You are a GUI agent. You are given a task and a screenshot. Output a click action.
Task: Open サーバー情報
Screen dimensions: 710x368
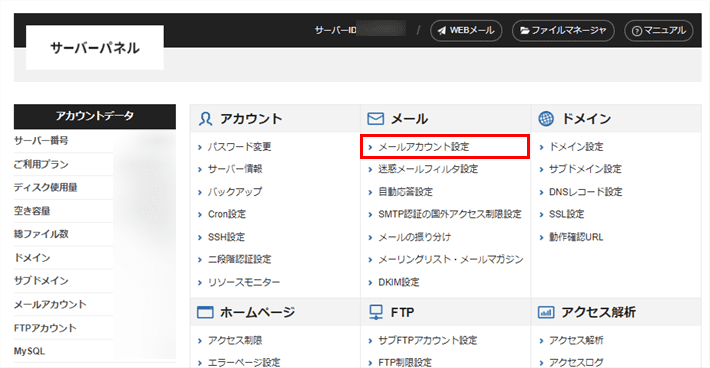coord(235,169)
